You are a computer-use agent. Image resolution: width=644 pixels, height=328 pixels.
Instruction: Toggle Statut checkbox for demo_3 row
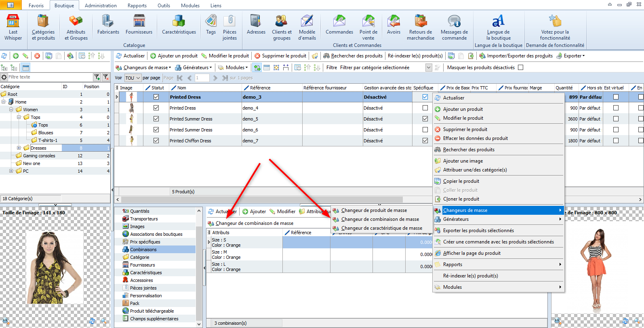pyautogui.click(x=156, y=97)
